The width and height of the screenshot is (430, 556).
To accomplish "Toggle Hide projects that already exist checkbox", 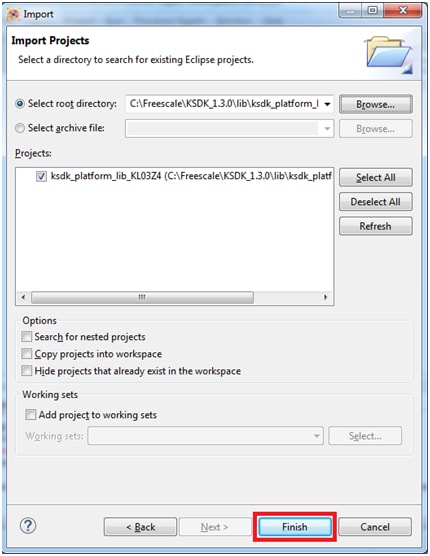I will (27, 371).
